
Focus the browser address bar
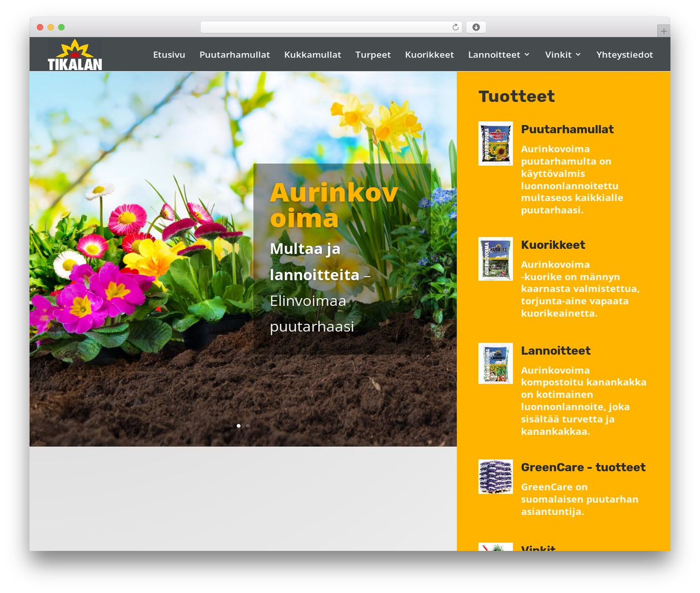pos(331,27)
